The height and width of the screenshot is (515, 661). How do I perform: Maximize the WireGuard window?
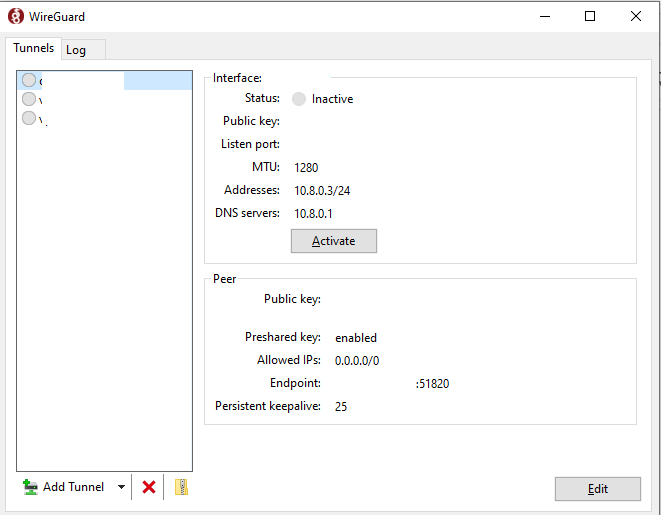(x=590, y=16)
